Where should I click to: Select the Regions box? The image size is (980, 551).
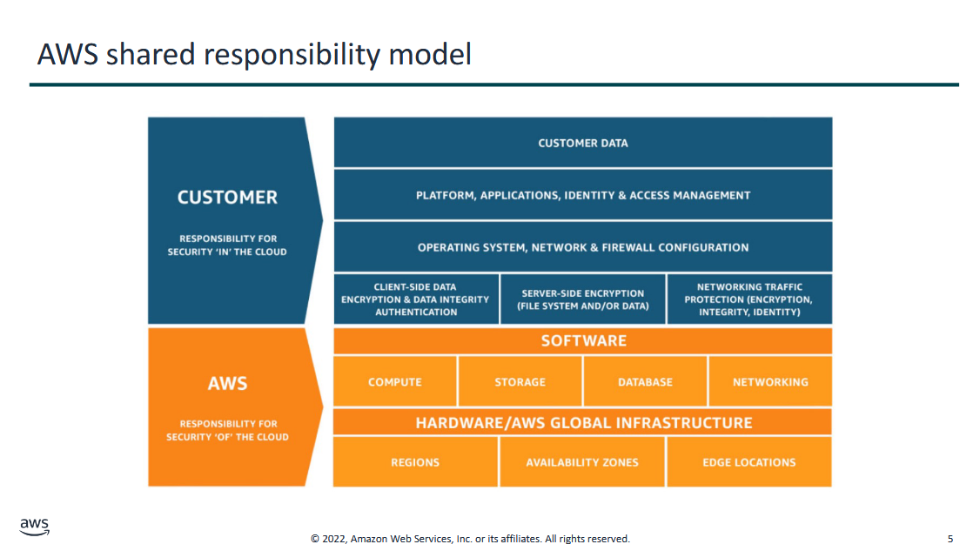pyautogui.click(x=415, y=462)
